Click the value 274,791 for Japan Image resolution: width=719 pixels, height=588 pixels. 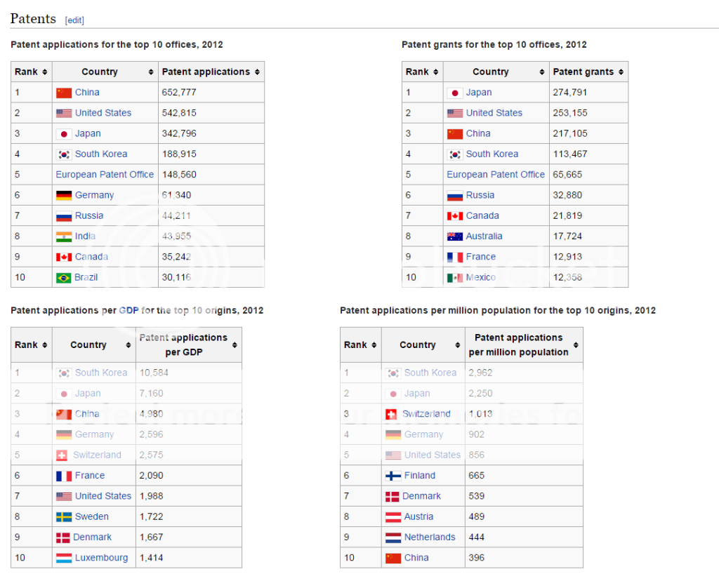coord(570,93)
